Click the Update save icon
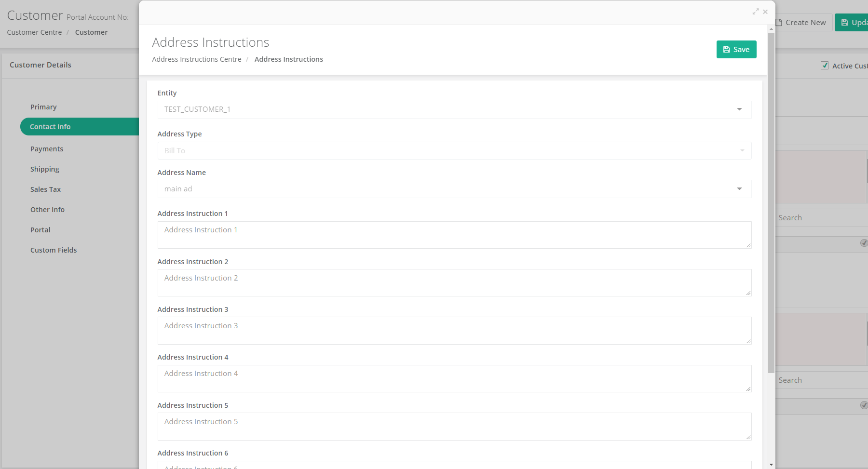 pyautogui.click(x=844, y=23)
